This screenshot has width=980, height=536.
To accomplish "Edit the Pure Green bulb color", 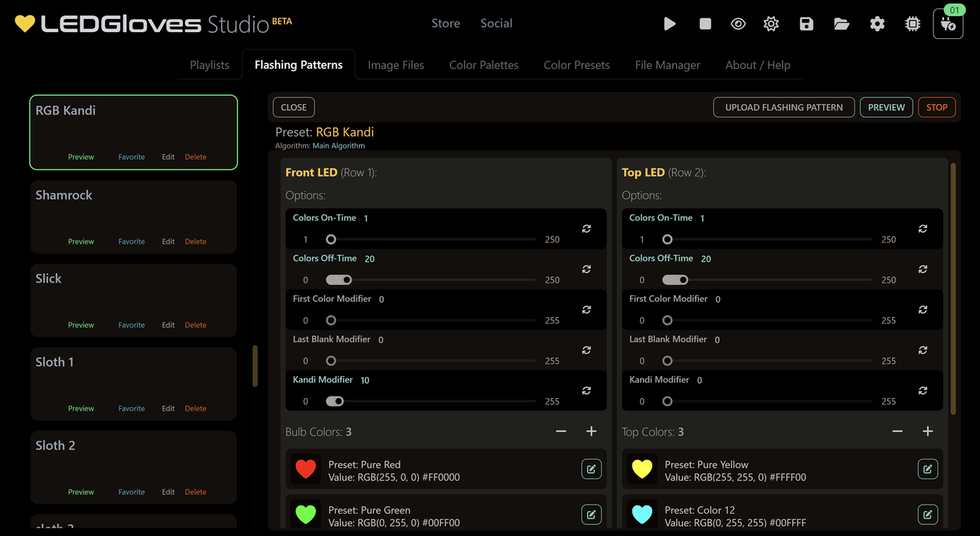I will (x=591, y=515).
